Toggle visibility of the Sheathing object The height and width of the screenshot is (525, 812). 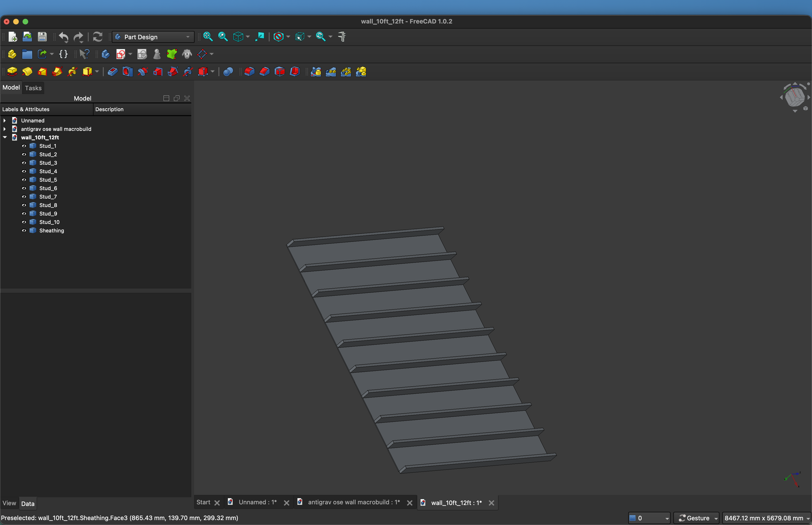(x=24, y=231)
